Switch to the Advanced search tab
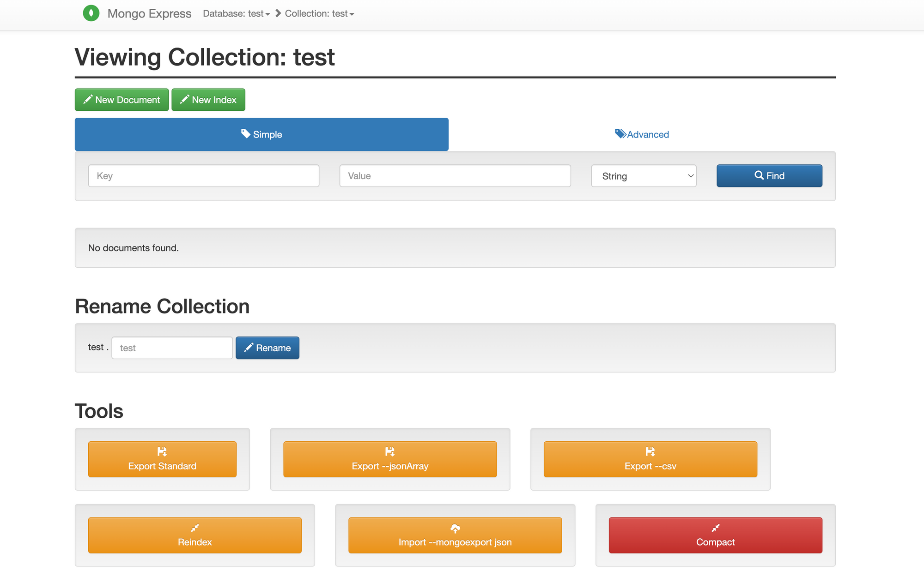The width and height of the screenshot is (924, 571). (x=642, y=134)
